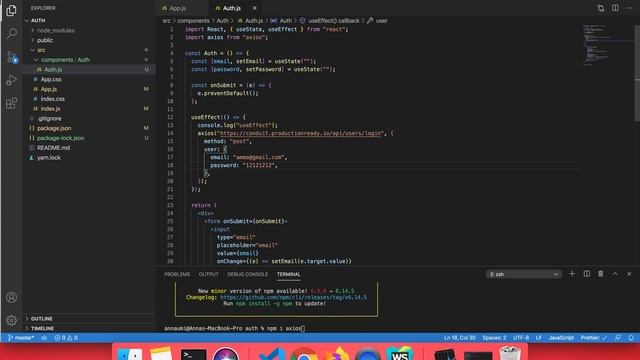The width and height of the screenshot is (640, 360).
Task: Open index.js in the file tree
Action: coord(50,109)
